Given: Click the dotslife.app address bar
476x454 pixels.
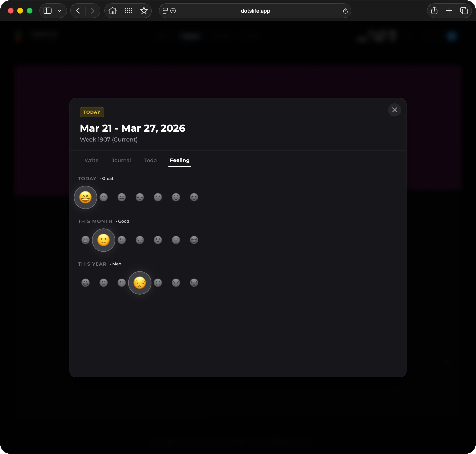Looking at the screenshot, I should point(255,11).
